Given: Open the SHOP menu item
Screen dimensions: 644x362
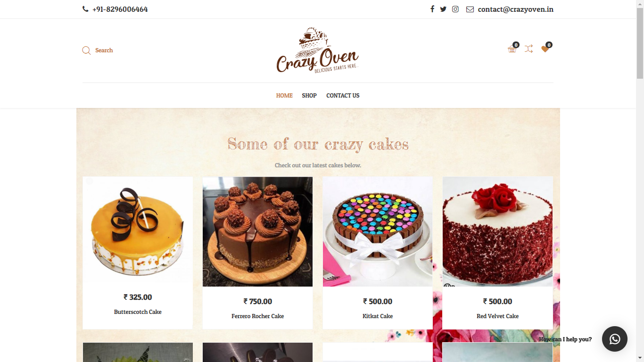Looking at the screenshot, I should click(x=309, y=96).
